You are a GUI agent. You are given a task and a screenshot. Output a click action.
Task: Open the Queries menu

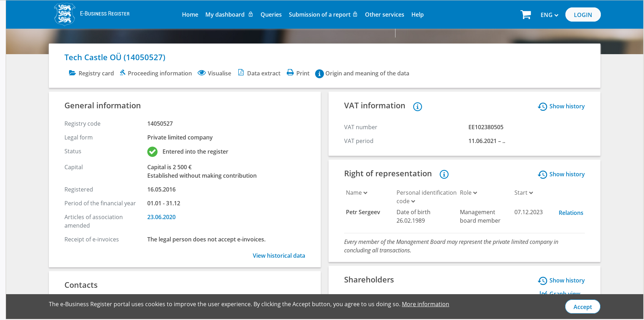[271, 15]
